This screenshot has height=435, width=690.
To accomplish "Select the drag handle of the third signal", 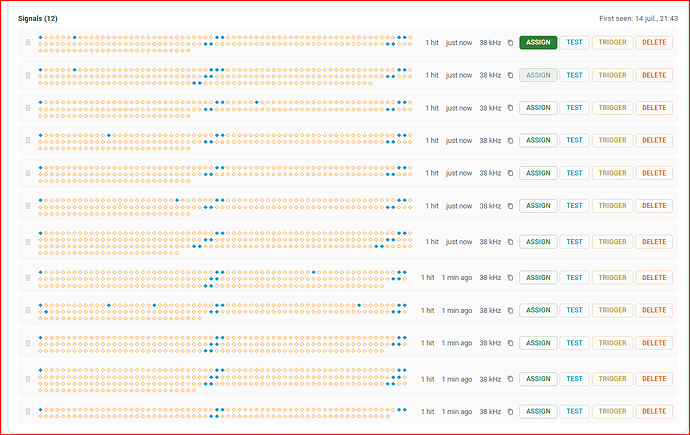I will point(28,108).
